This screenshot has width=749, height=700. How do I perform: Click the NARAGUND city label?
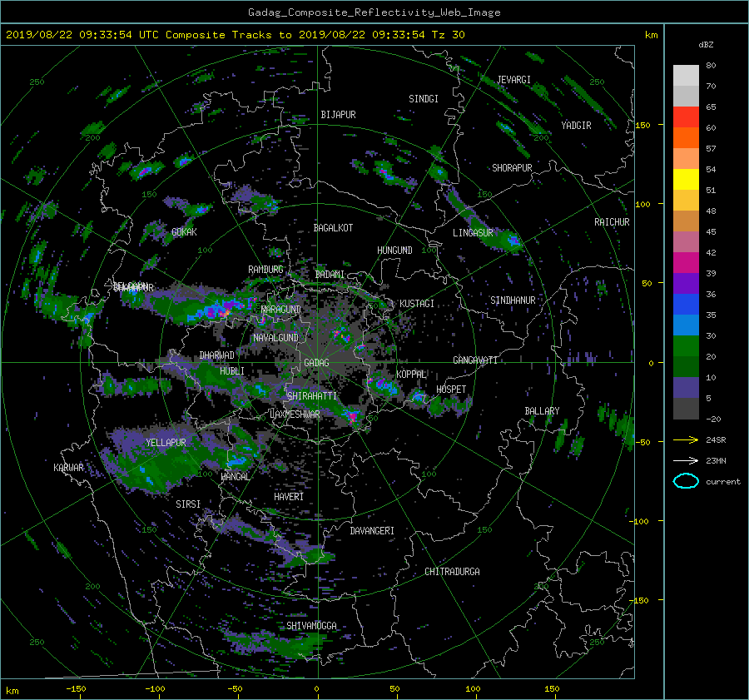coord(281,310)
